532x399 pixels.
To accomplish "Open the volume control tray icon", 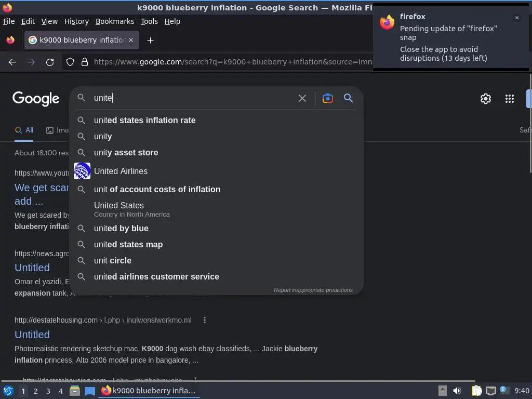I will [x=457, y=391].
